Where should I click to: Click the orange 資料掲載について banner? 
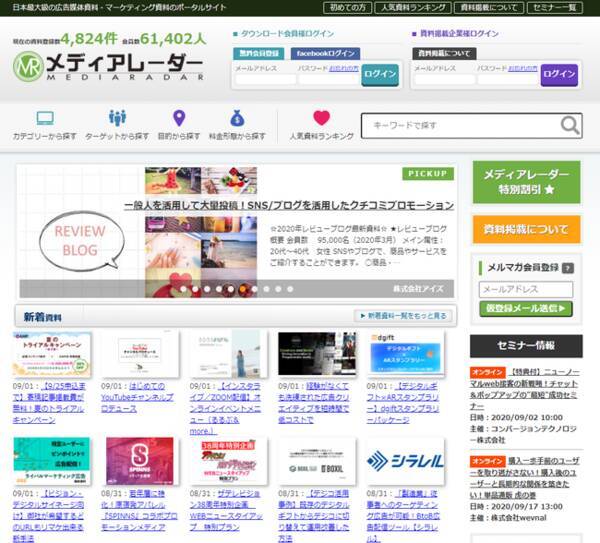coord(525,229)
